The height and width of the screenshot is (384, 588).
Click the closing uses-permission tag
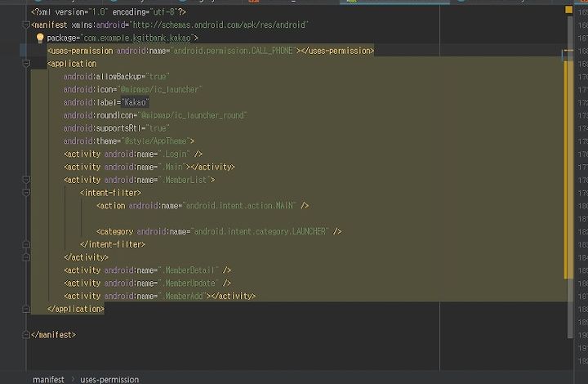[x=337, y=51]
